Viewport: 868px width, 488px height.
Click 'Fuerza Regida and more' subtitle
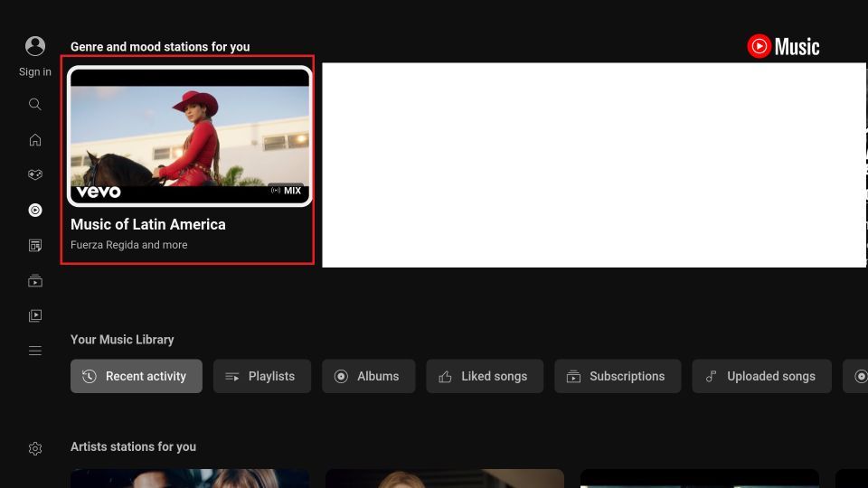tap(129, 245)
